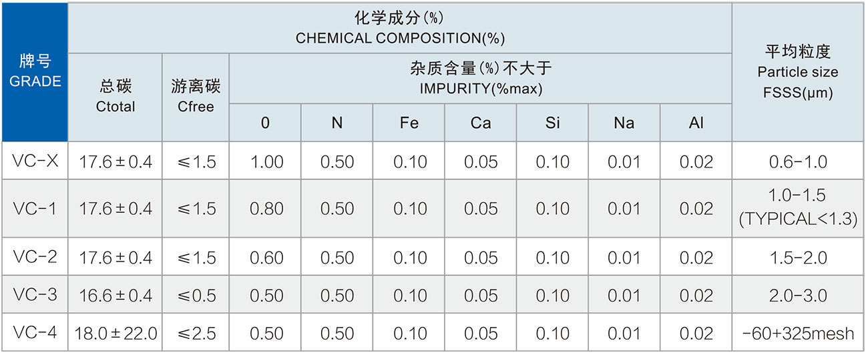The width and height of the screenshot is (868, 353).
Task: Click the Particle size FSSS header
Action: click(x=798, y=72)
